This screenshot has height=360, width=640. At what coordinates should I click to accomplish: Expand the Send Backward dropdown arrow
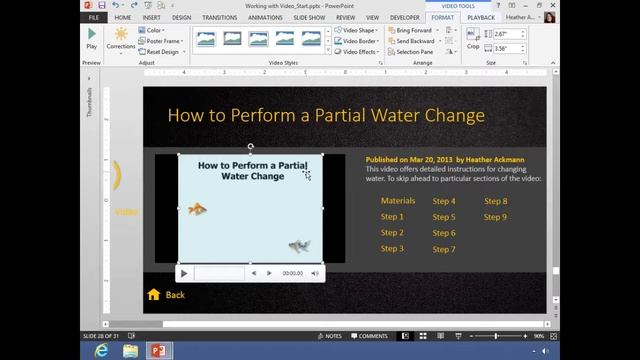(440, 41)
